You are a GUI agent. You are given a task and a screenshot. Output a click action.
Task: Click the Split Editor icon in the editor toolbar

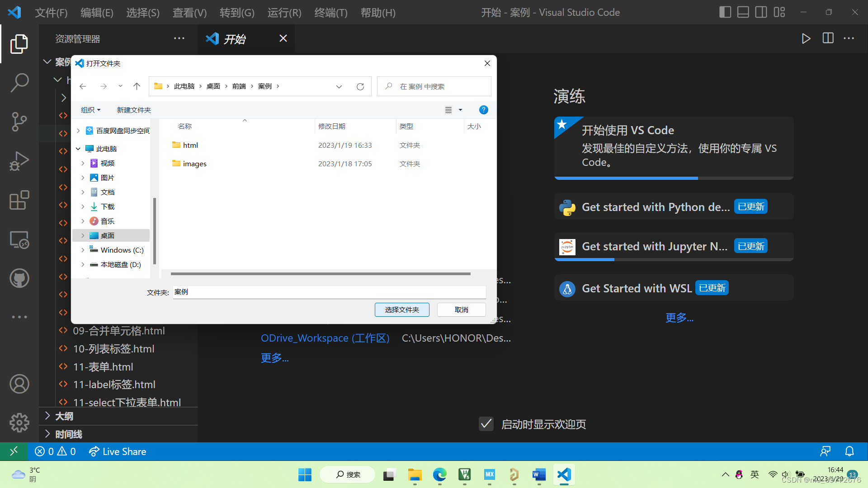pos(828,38)
